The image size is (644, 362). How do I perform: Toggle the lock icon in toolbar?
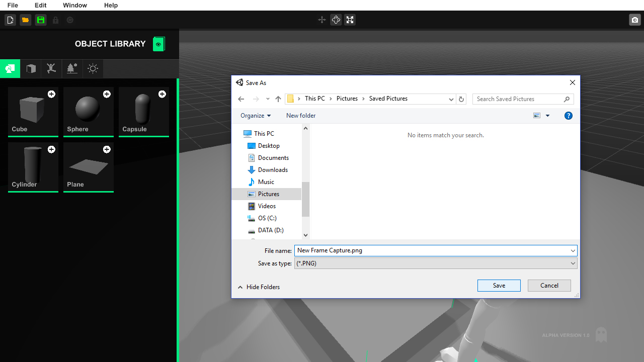point(54,20)
